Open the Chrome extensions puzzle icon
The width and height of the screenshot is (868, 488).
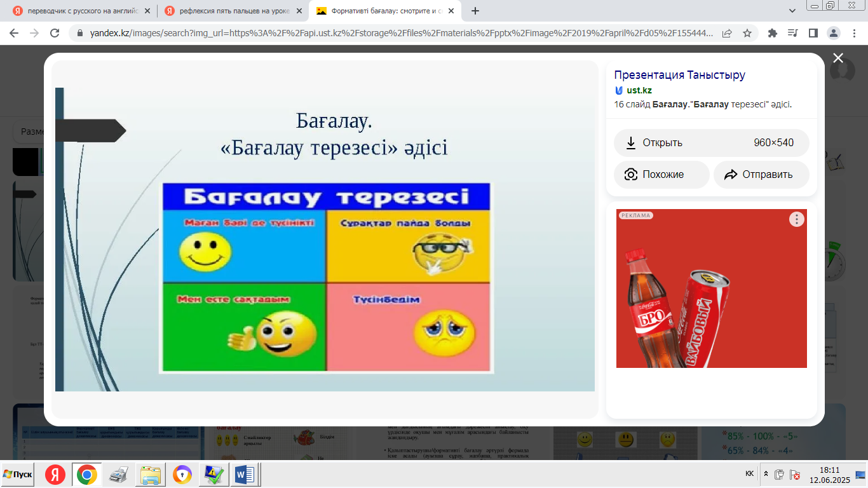[x=773, y=34]
